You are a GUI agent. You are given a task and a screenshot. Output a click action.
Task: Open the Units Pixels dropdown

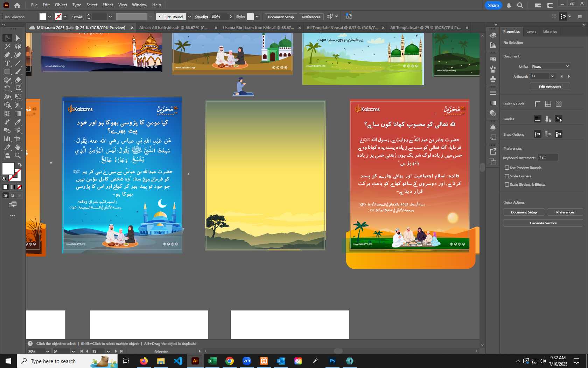(550, 66)
